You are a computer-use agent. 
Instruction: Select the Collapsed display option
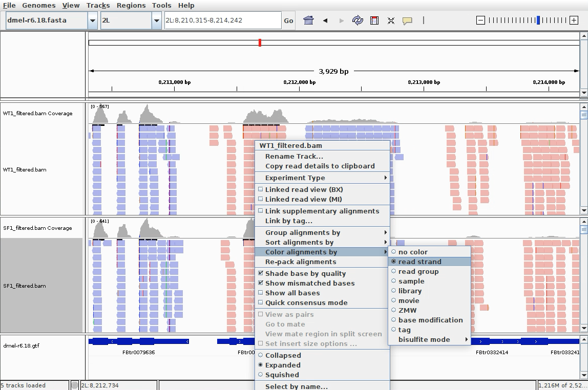click(283, 355)
